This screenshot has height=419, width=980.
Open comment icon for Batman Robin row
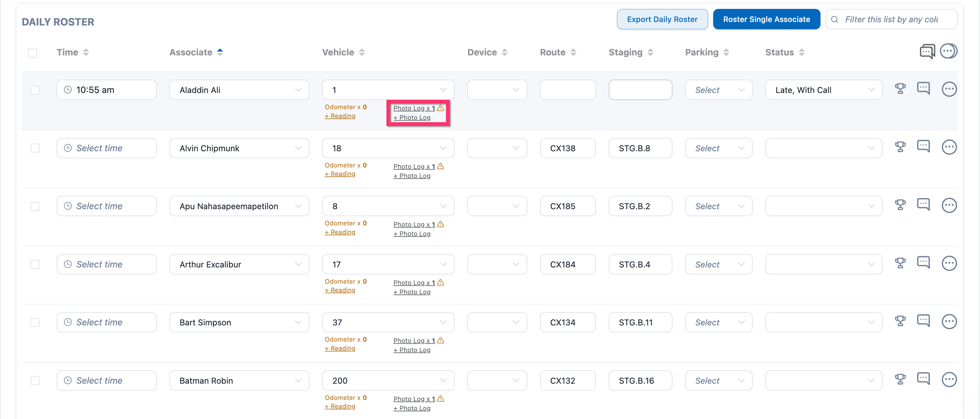[x=923, y=379]
